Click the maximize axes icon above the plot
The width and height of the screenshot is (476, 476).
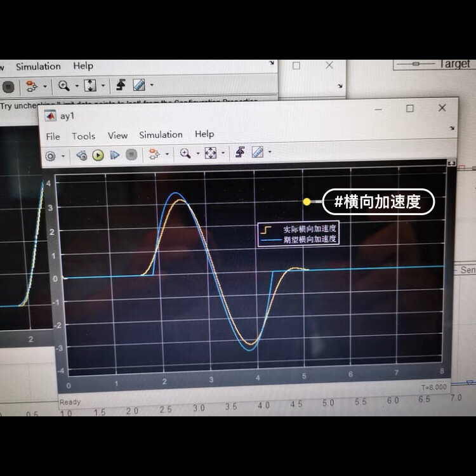click(451, 163)
